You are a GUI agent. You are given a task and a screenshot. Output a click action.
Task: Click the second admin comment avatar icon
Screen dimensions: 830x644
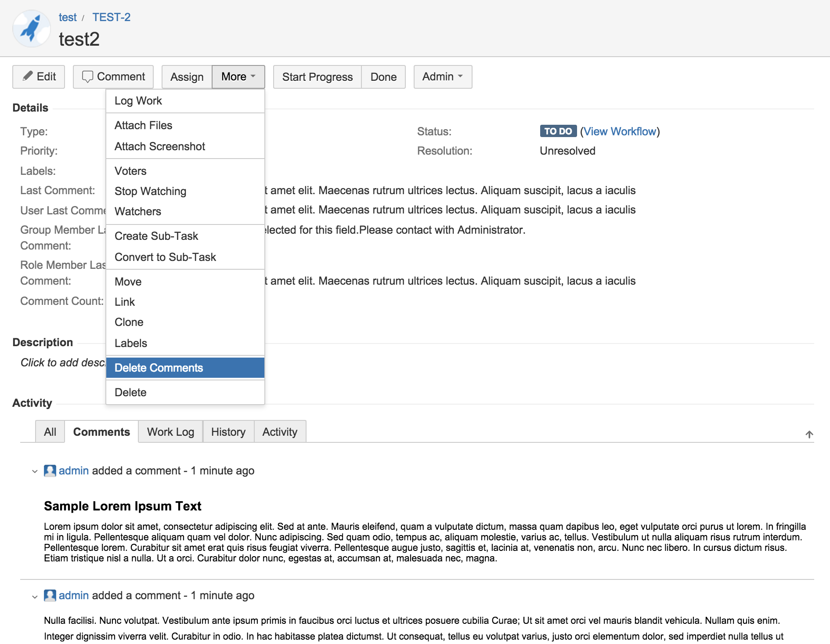click(x=50, y=596)
